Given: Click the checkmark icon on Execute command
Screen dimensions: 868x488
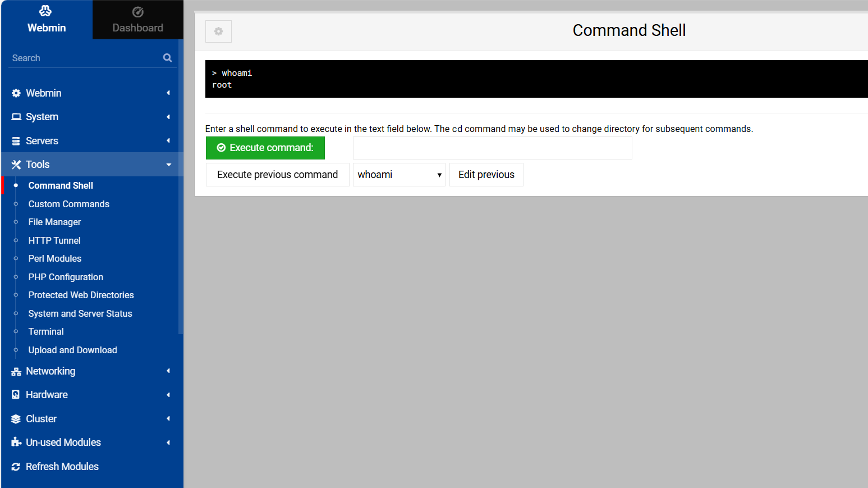Looking at the screenshot, I should [x=222, y=148].
